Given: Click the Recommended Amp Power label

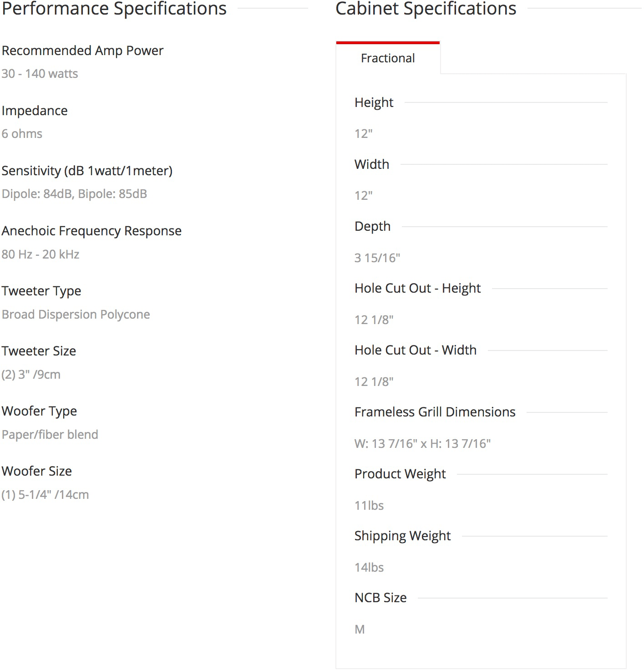Looking at the screenshot, I should click(x=82, y=51).
